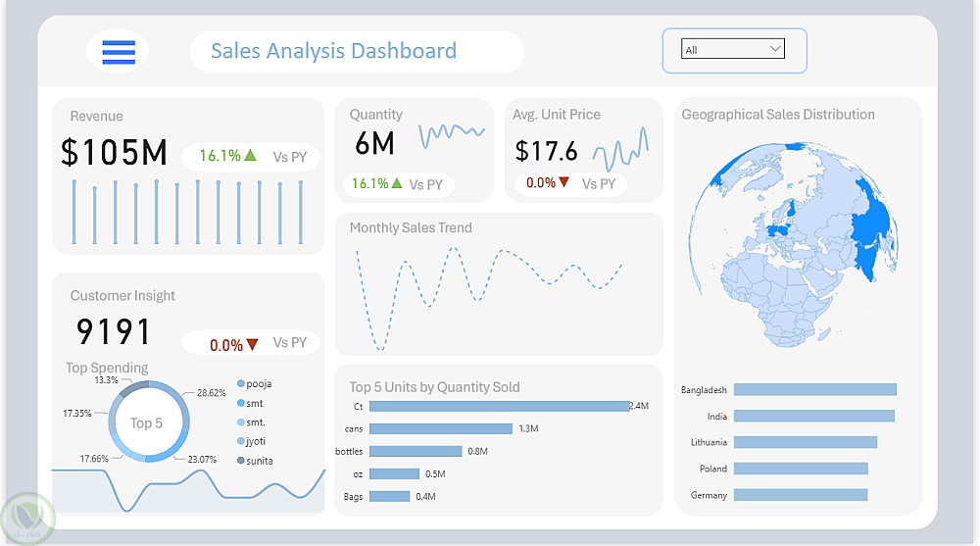Viewport: 980px width, 546px height.
Task: Click the $105M revenue value
Action: (115, 152)
